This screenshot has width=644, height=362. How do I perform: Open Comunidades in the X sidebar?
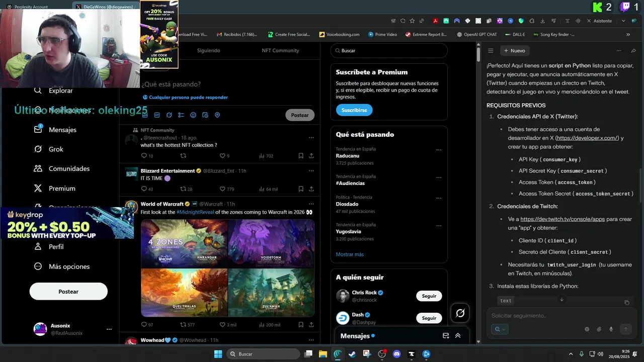tap(61, 169)
